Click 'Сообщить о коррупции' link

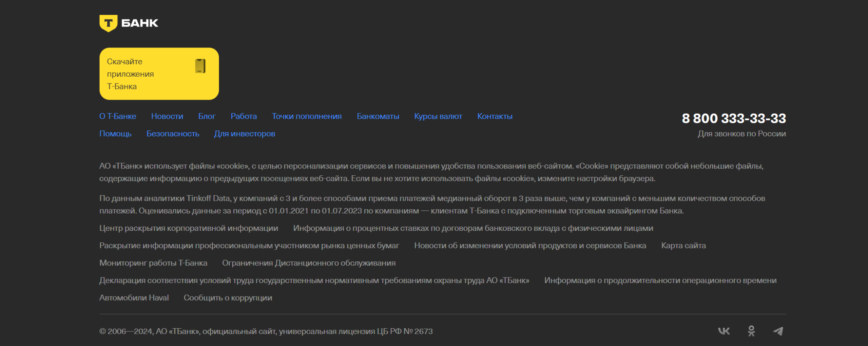pyautogui.click(x=228, y=298)
